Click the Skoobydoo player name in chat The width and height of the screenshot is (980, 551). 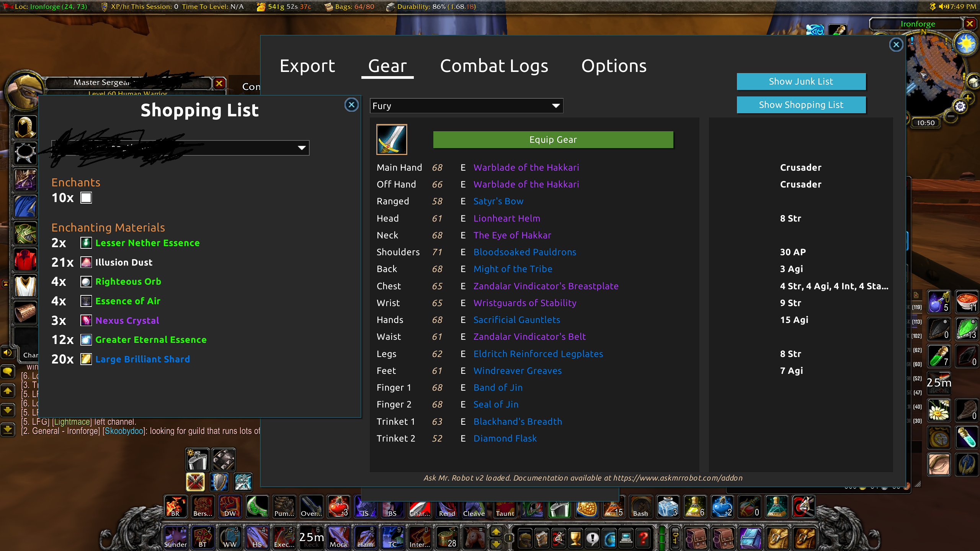click(x=124, y=431)
